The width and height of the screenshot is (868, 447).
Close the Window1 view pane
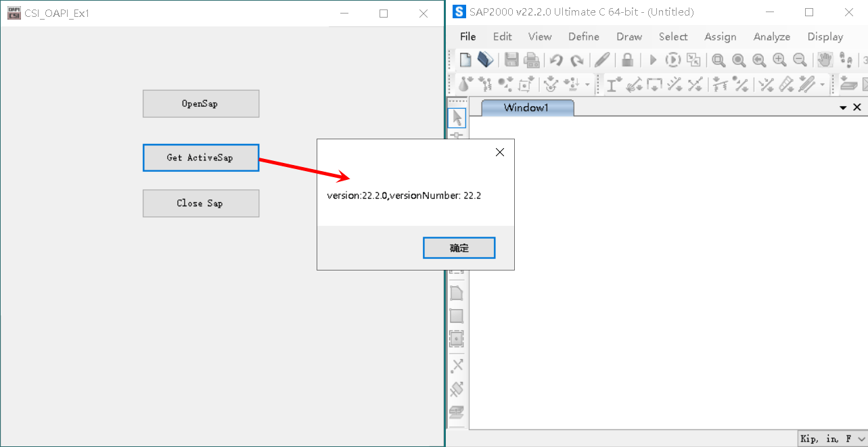857,108
